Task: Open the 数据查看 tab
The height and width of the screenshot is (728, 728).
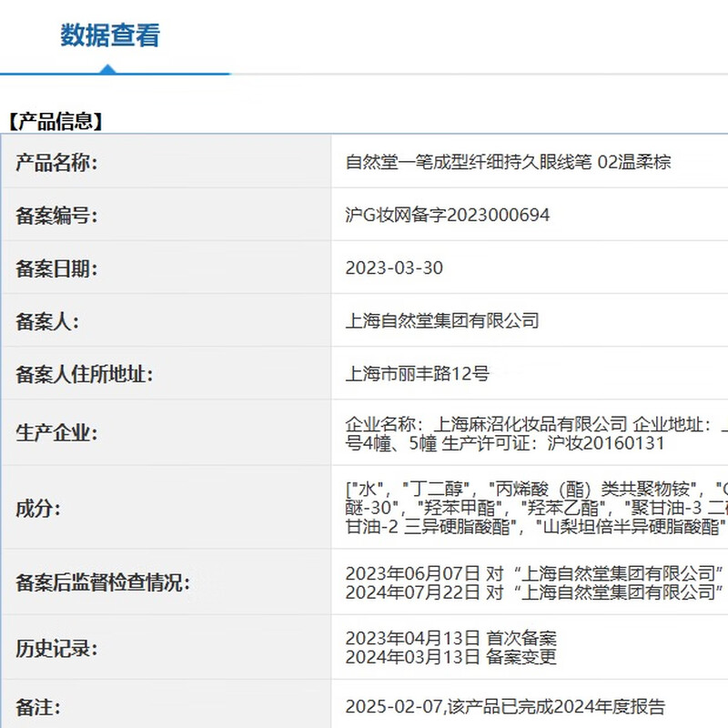Action: (110, 36)
